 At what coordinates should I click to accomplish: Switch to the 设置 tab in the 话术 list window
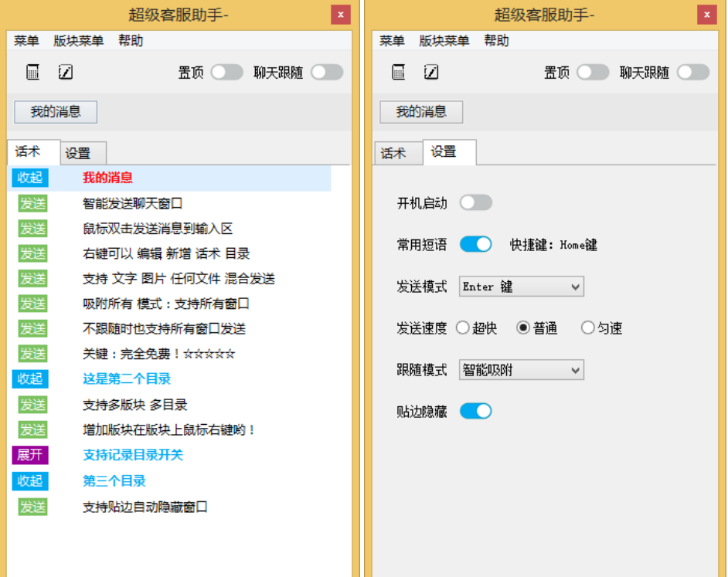click(x=79, y=154)
